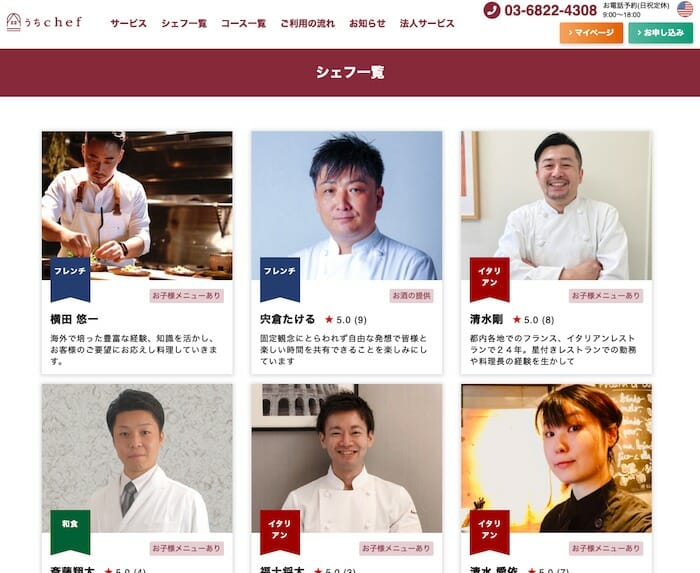Click the star rating next to 宍倉たける
Screen dimensions: 700x573
click(346, 320)
